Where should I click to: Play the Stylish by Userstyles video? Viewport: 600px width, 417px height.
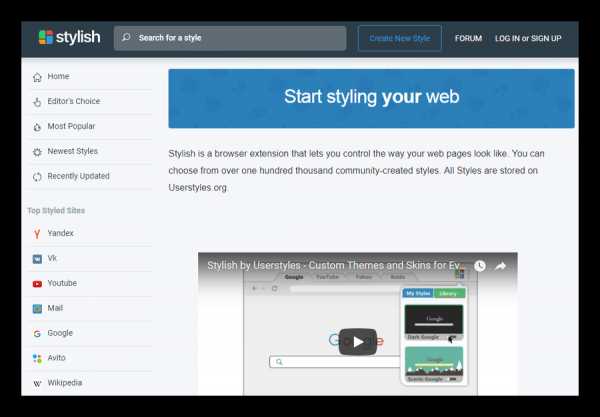(358, 342)
